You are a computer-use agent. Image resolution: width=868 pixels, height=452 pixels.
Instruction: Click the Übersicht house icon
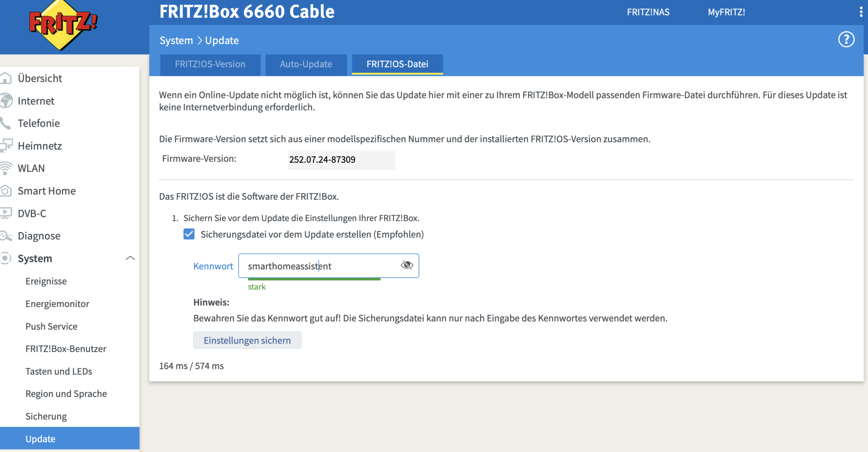(x=6, y=78)
